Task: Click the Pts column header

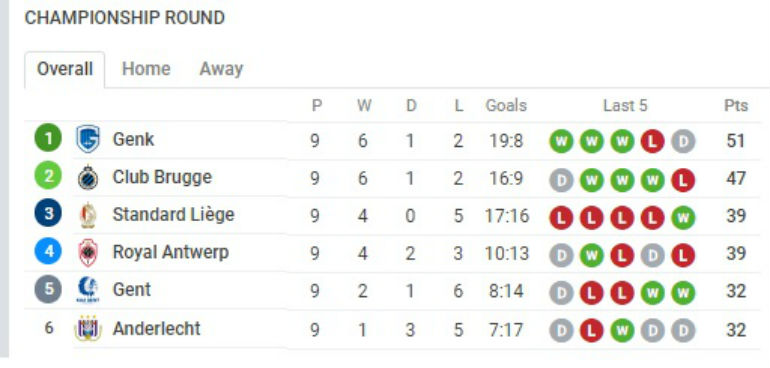Action: pyautogui.click(x=736, y=105)
